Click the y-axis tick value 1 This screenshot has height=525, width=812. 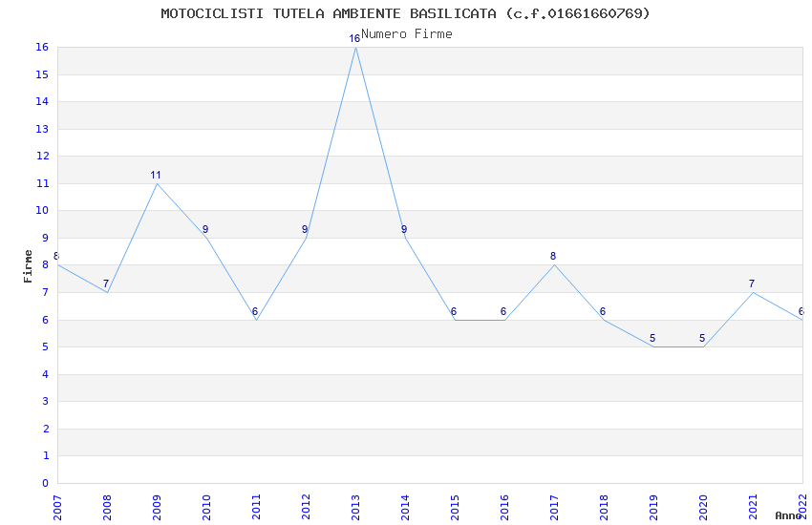coord(46,455)
